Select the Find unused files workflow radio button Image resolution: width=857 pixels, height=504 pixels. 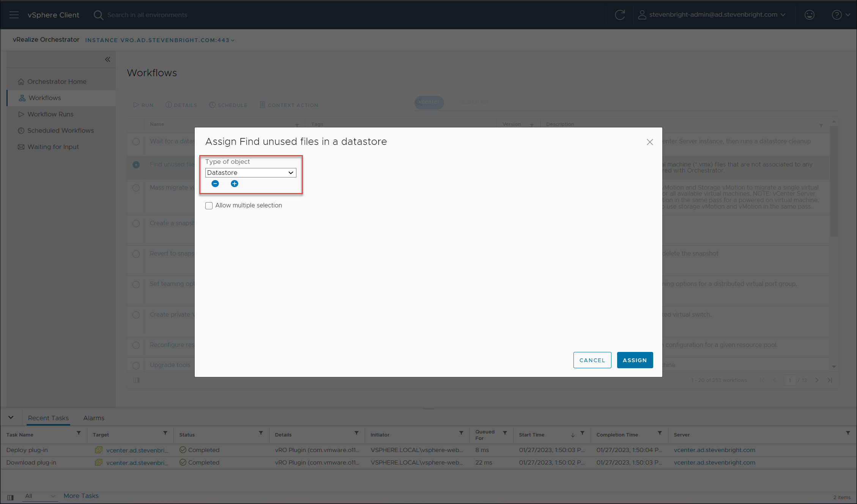click(136, 165)
